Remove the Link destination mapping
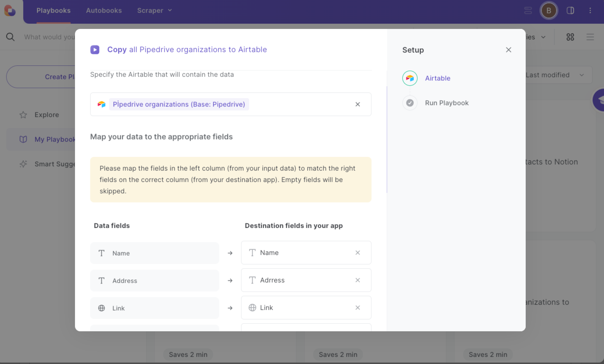 (x=358, y=308)
